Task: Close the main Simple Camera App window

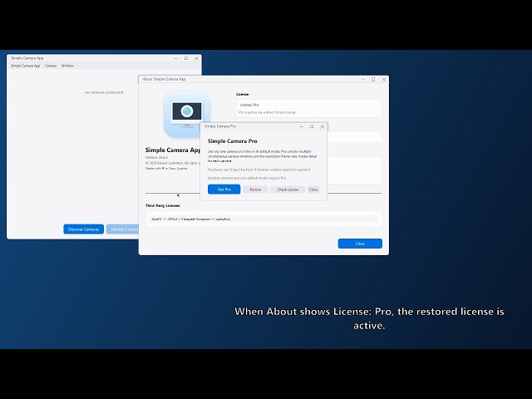Action: [x=196, y=58]
